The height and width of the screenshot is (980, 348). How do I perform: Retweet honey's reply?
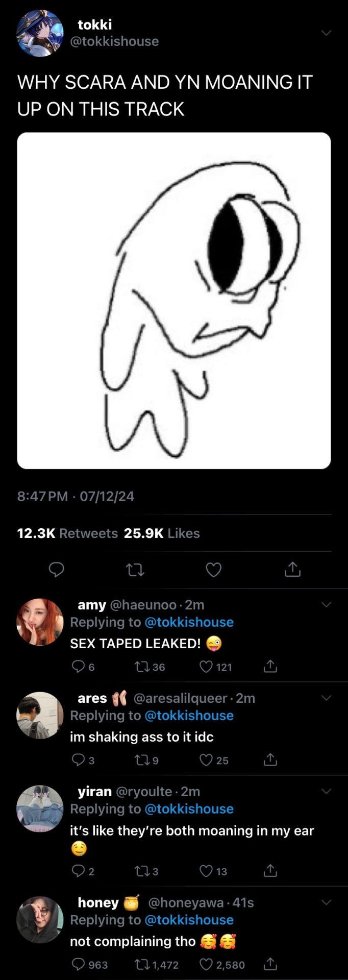141,964
